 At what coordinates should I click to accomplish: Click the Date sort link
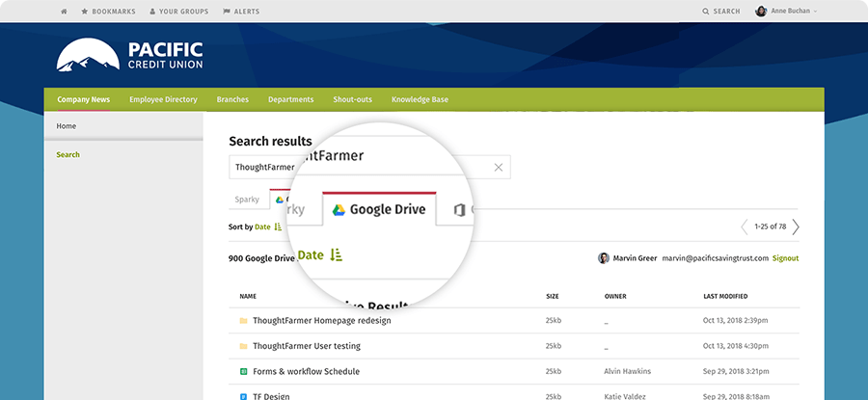pyautogui.click(x=262, y=227)
